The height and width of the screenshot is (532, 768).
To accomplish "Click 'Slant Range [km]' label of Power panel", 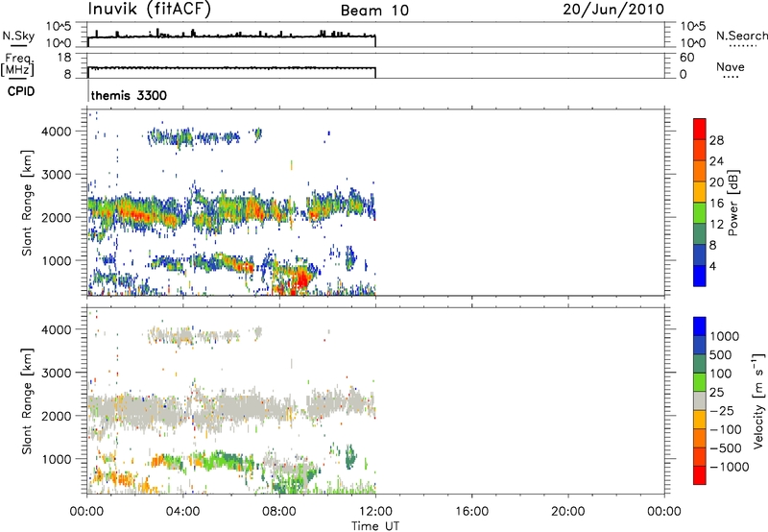I will point(27,203).
